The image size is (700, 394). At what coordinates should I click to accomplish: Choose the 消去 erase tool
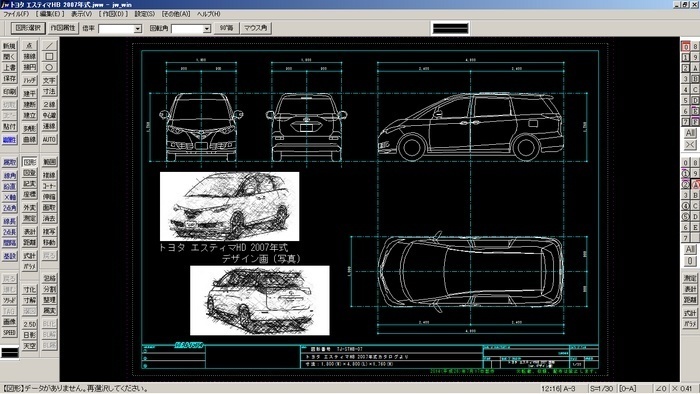point(49,219)
